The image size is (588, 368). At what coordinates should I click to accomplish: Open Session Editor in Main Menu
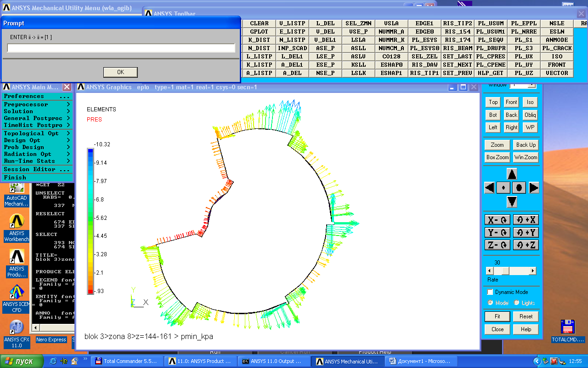click(37, 169)
